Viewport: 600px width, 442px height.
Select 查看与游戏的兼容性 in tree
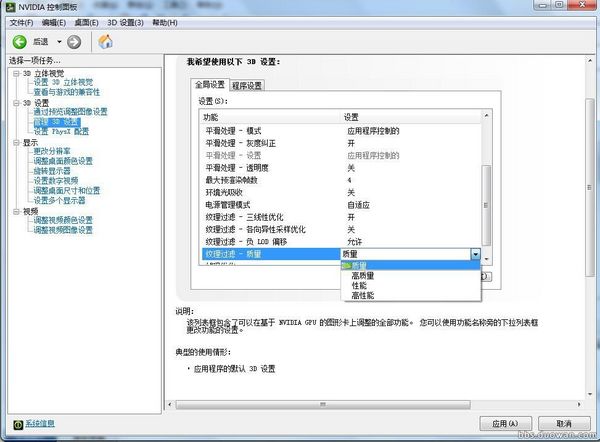(x=67, y=92)
